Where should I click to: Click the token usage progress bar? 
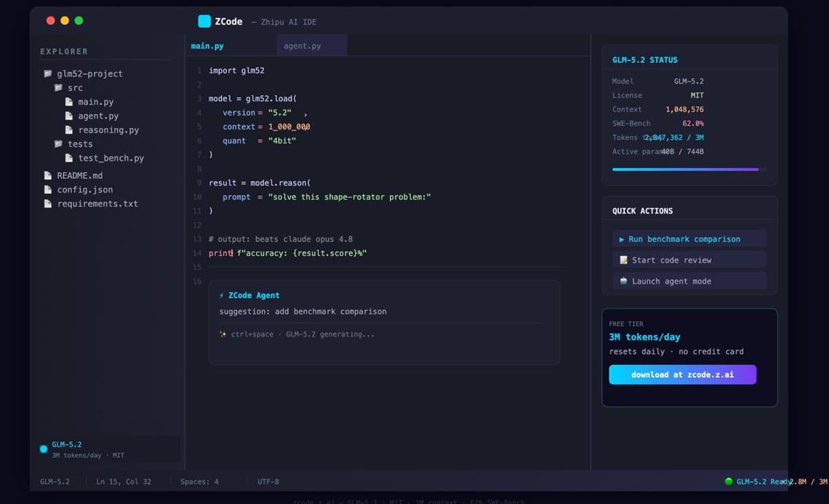tap(689, 169)
